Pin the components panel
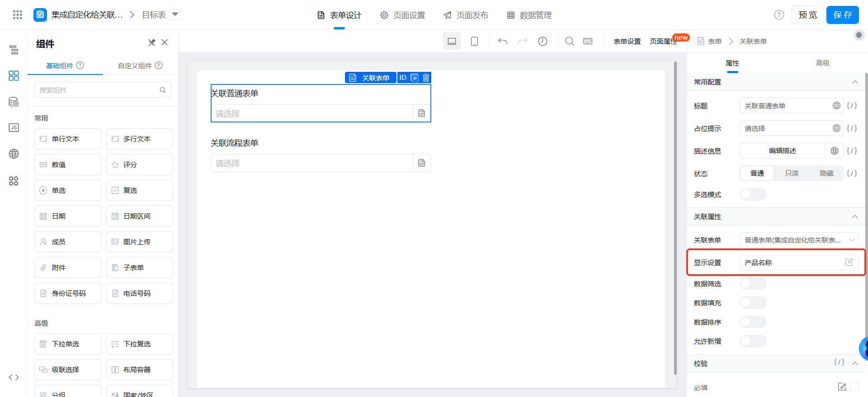 point(152,42)
